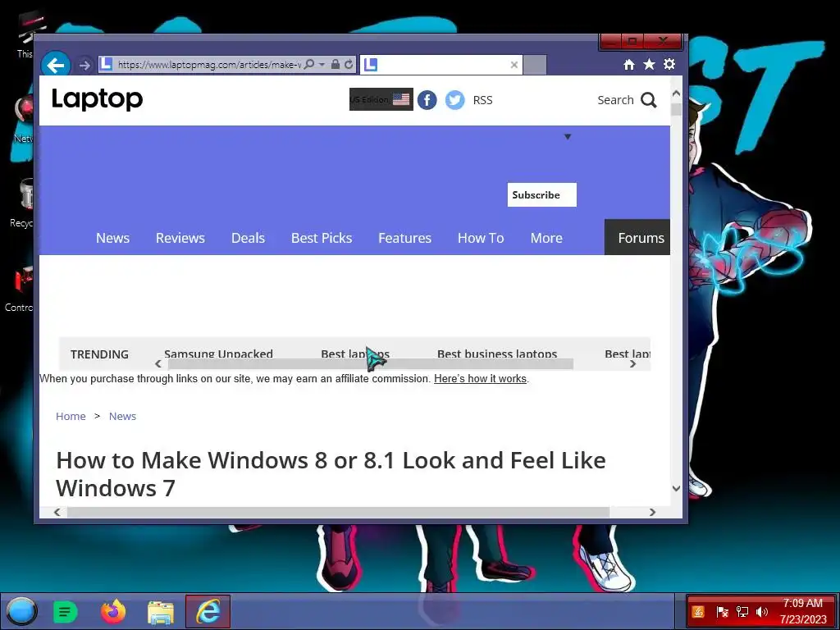
Task: Click the page vertical scrollbar thumb
Action: pyautogui.click(x=676, y=109)
